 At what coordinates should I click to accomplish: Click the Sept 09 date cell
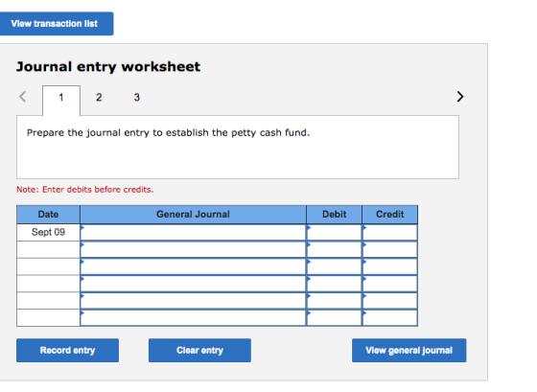(x=48, y=233)
